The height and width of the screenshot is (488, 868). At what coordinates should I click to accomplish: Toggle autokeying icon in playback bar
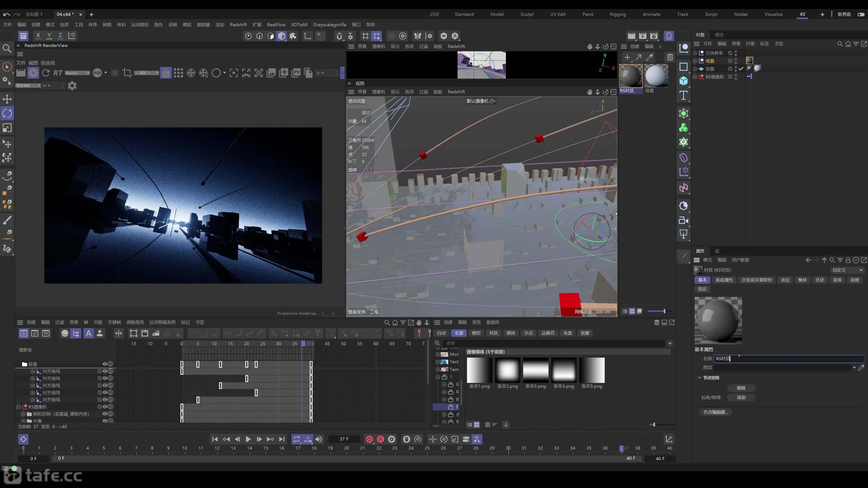pos(380,439)
